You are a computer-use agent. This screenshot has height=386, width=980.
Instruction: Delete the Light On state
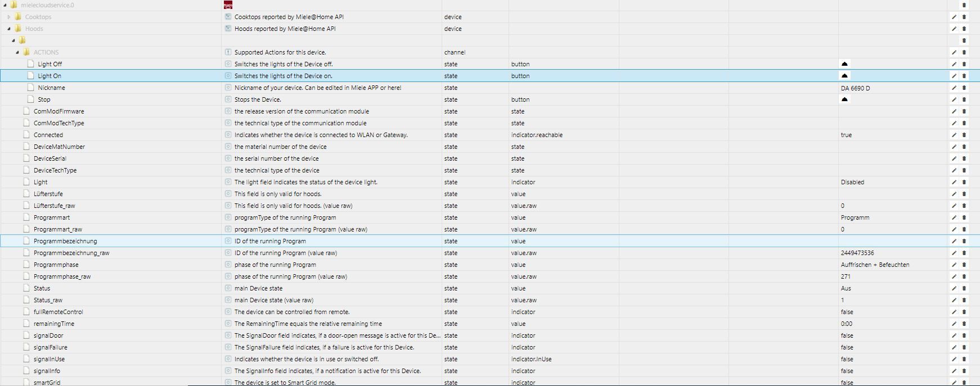click(x=964, y=76)
